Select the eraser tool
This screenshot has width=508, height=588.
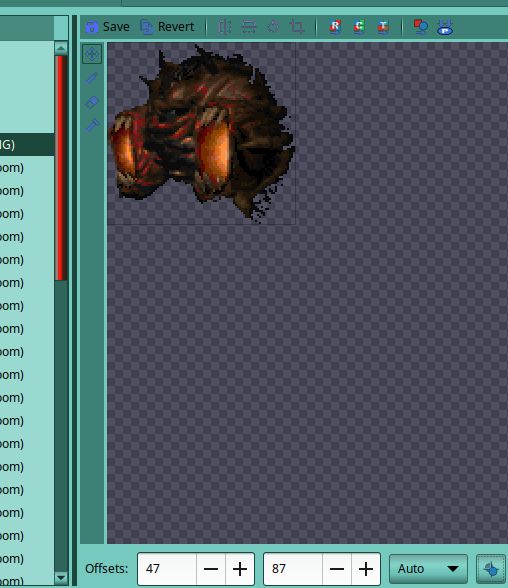coord(92,102)
